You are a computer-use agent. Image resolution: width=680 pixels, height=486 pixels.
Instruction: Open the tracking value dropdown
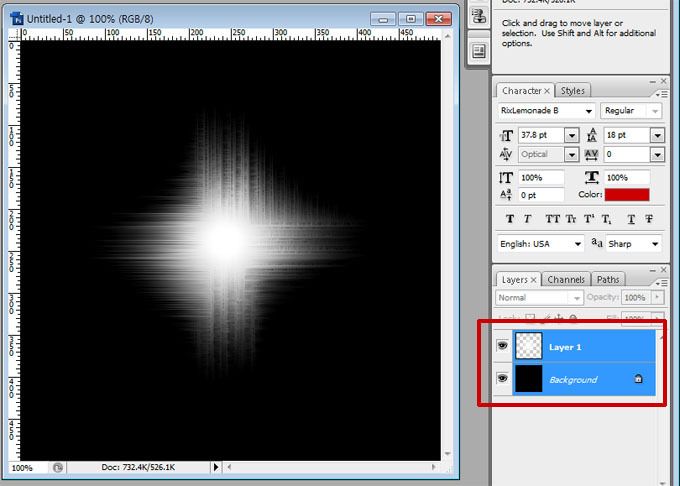pos(657,154)
